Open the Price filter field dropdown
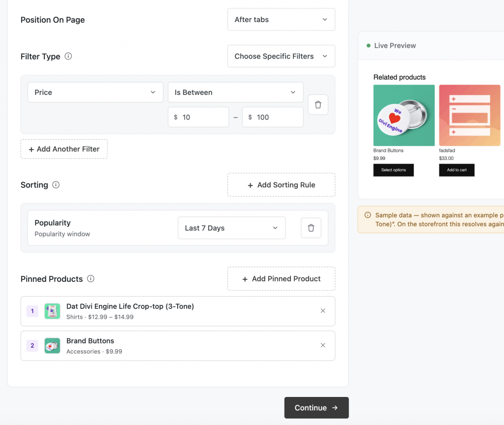The height and width of the screenshot is (425, 504). (95, 92)
